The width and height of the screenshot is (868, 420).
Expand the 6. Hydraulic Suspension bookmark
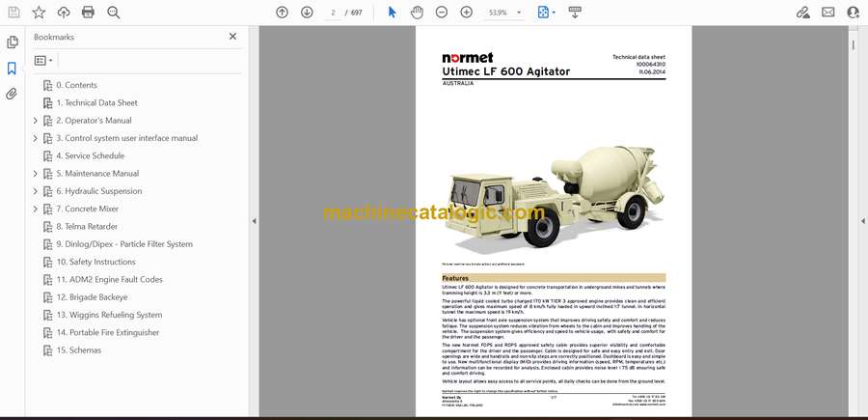click(x=36, y=191)
